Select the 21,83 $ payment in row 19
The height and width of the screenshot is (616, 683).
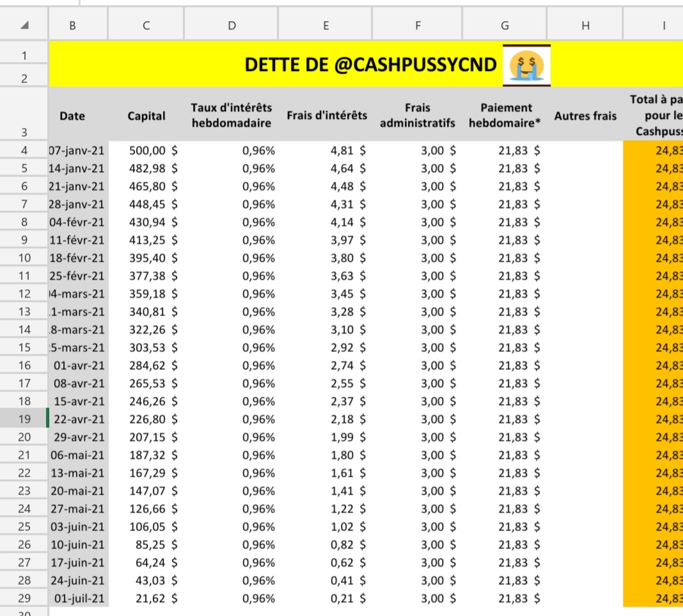(505, 419)
